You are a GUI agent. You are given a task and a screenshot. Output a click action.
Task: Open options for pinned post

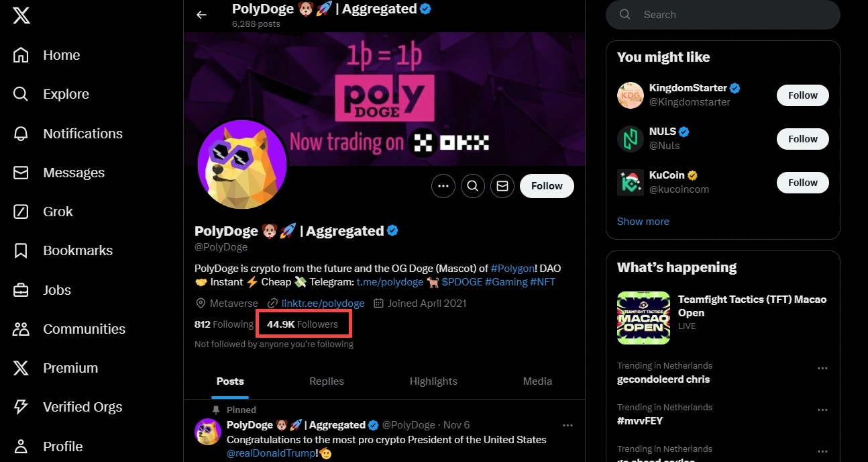pyautogui.click(x=567, y=425)
